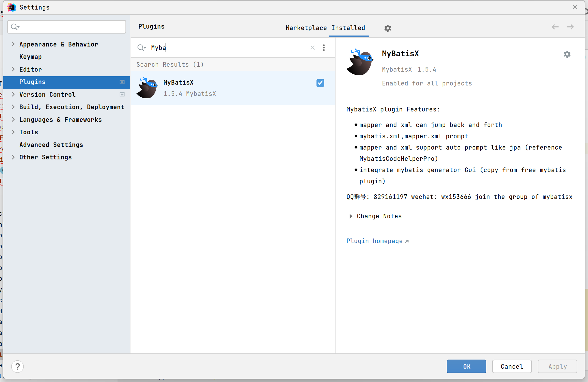Click the Apply button

coord(557,366)
